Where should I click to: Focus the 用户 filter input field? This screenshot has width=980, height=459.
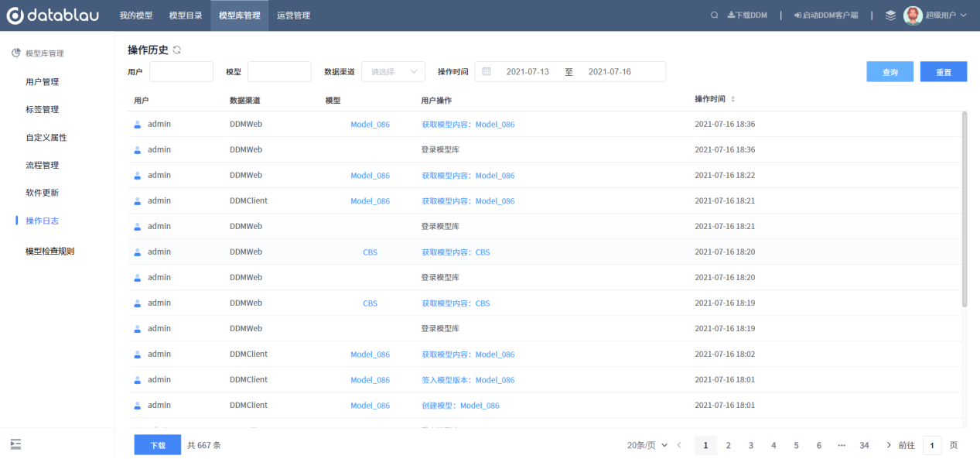tap(181, 72)
